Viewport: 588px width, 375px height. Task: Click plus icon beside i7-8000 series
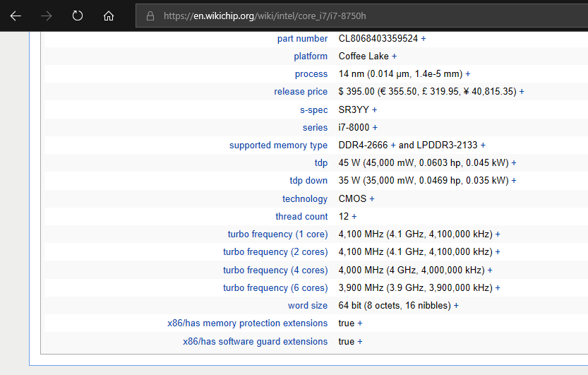(x=376, y=128)
